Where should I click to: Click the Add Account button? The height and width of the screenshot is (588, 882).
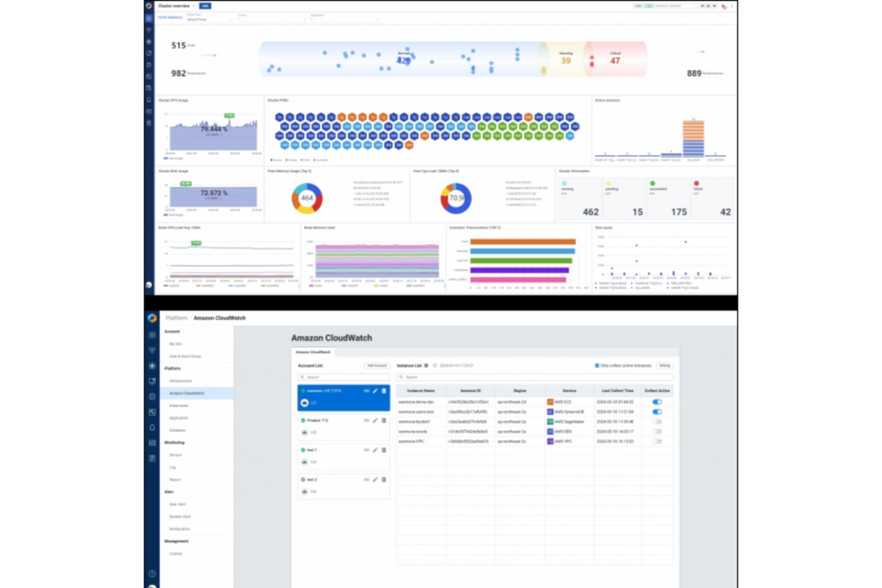tap(376, 366)
